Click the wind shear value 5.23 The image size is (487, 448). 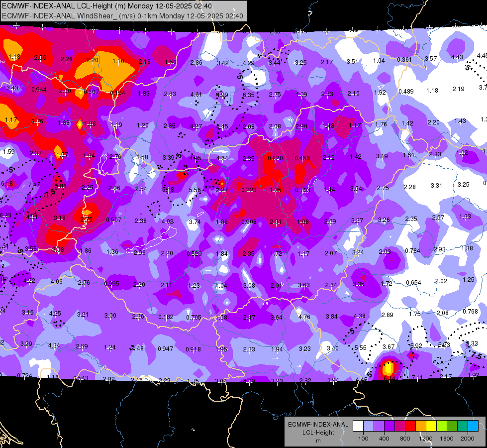click(444, 344)
